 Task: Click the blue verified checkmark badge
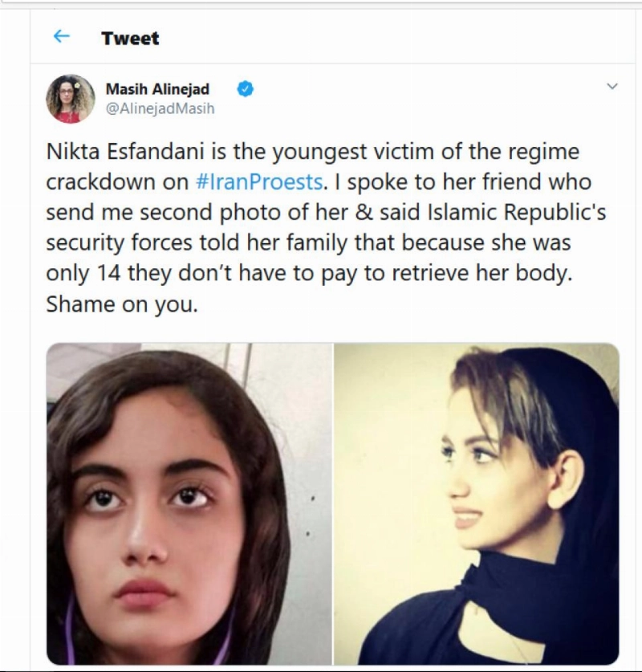pyautogui.click(x=245, y=89)
